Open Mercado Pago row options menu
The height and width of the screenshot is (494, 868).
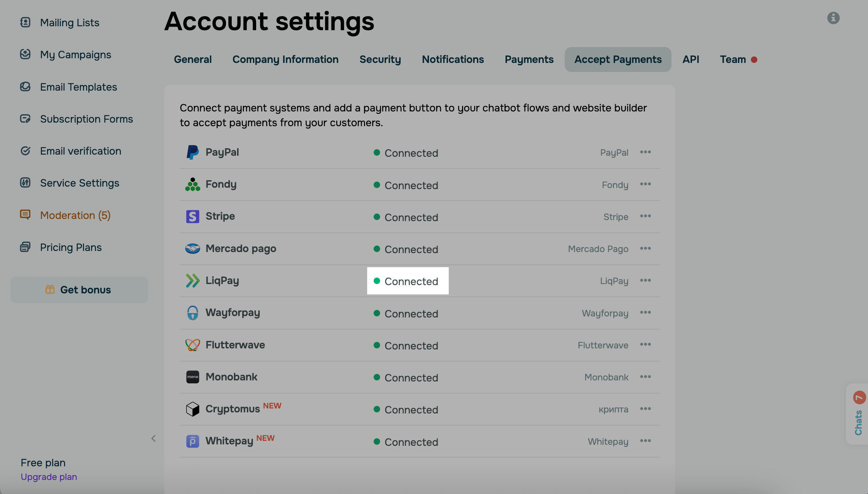tap(645, 248)
